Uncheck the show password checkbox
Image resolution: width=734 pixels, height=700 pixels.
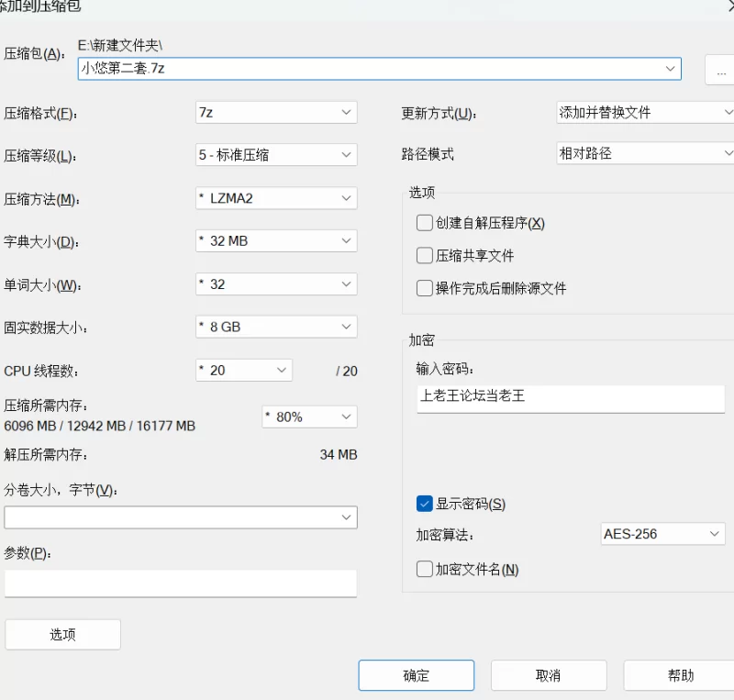pos(424,504)
